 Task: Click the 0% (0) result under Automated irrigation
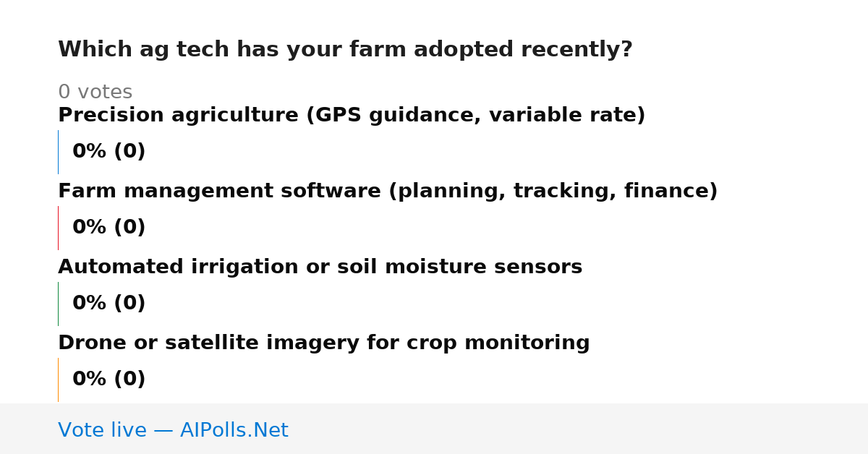(109, 304)
